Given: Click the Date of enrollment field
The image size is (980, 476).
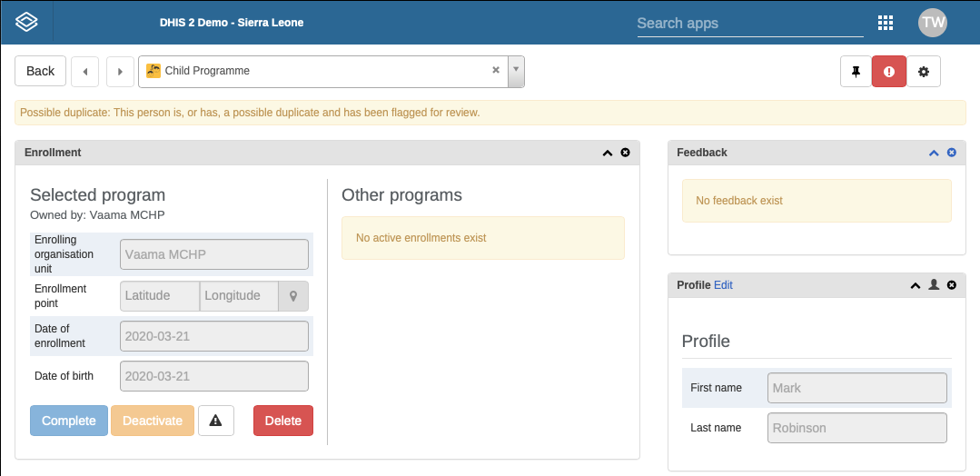Looking at the screenshot, I should tap(214, 336).
